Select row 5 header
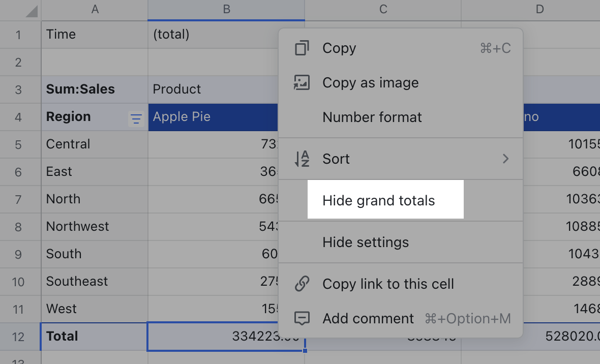 click(19, 145)
